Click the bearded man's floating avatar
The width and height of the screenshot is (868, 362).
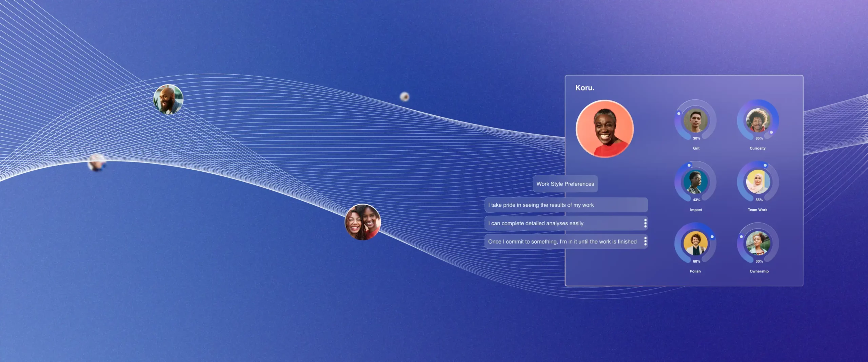pyautogui.click(x=168, y=99)
